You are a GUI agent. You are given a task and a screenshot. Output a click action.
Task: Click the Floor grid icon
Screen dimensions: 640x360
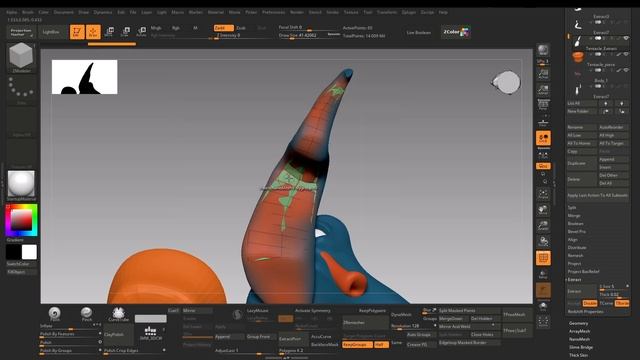click(543, 122)
